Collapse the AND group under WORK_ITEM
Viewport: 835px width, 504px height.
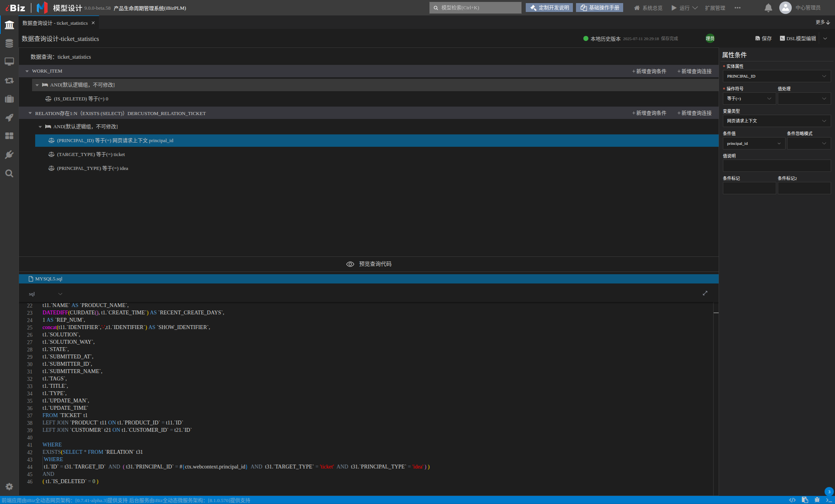pyautogui.click(x=37, y=85)
